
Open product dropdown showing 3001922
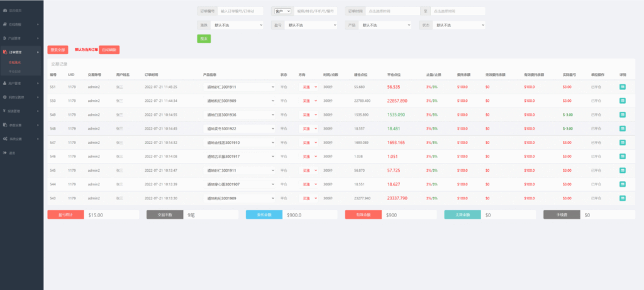click(x=240, y=128)
